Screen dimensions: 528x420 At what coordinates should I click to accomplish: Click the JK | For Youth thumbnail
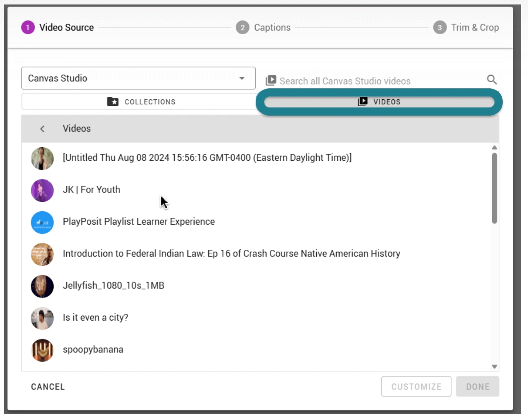point(42,190)
